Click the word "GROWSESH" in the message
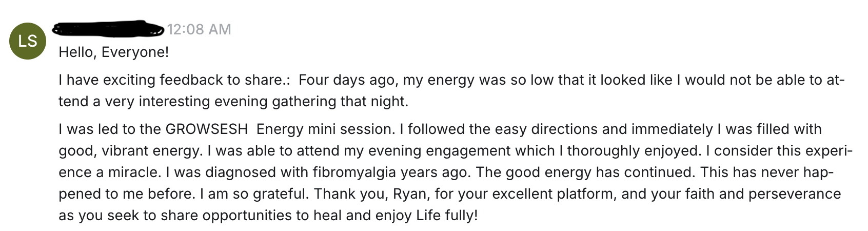Viewport: 868px width, 231px height. (x=206, y=129)
